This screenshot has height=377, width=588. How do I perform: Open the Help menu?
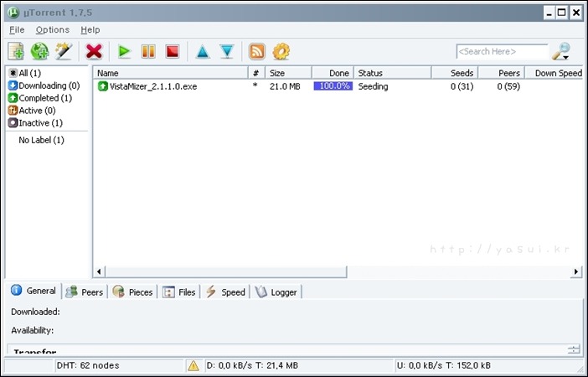tap(90, 29)
